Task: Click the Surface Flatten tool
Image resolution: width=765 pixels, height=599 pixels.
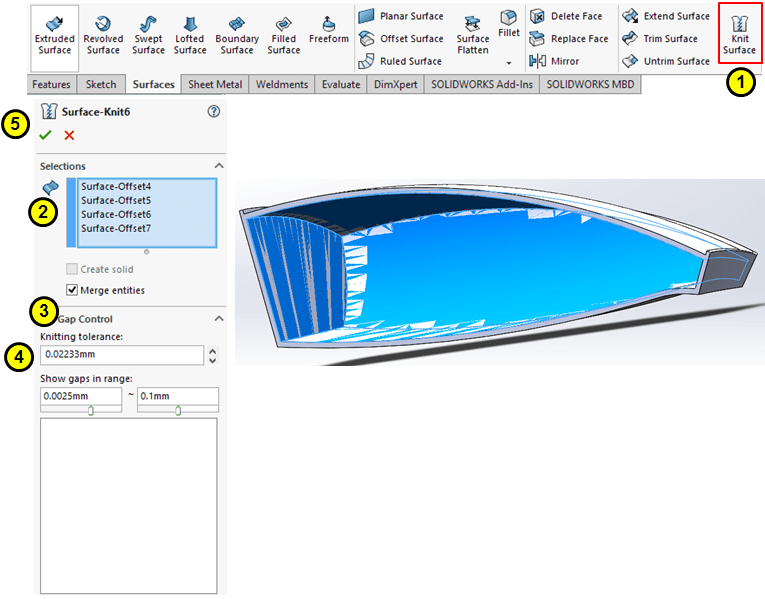Action: click(x=473, y=36)
